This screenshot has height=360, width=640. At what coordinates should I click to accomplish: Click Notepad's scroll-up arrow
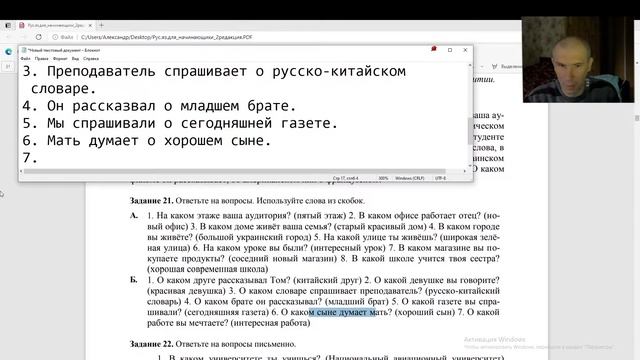point(470,65)
